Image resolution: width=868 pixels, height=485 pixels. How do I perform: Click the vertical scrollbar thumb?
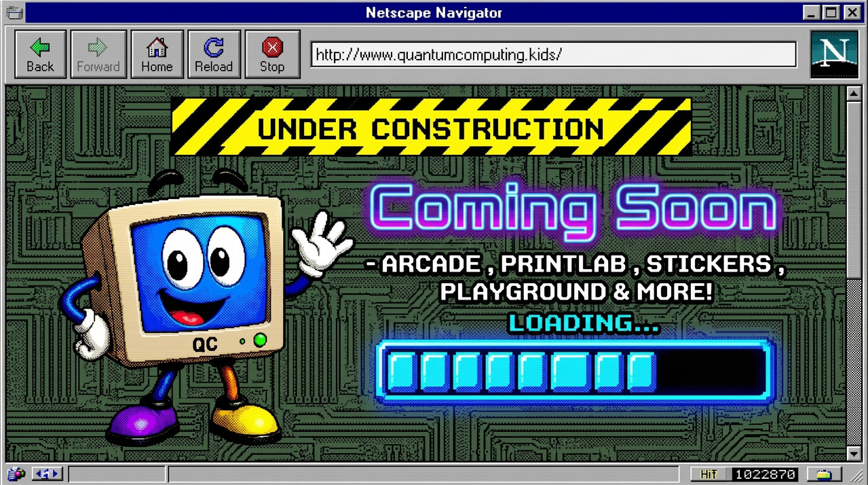[854, 190]
